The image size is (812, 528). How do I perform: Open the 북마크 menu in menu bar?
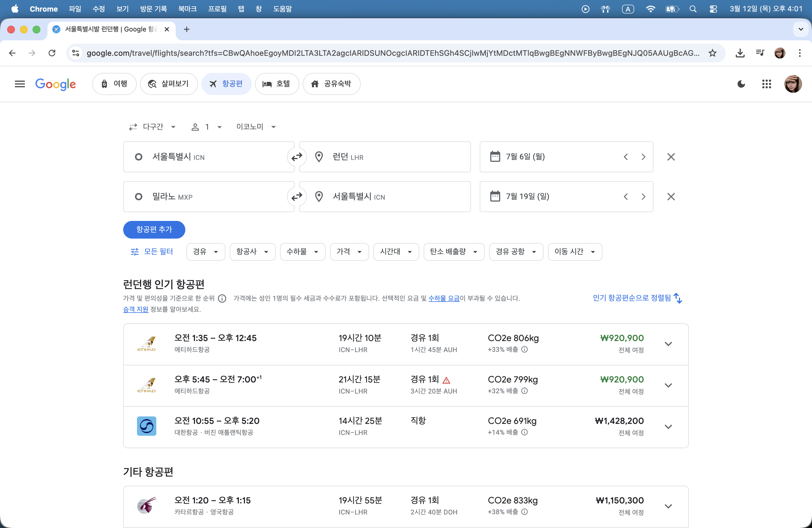pyautogui.click(x=187, y=9)
